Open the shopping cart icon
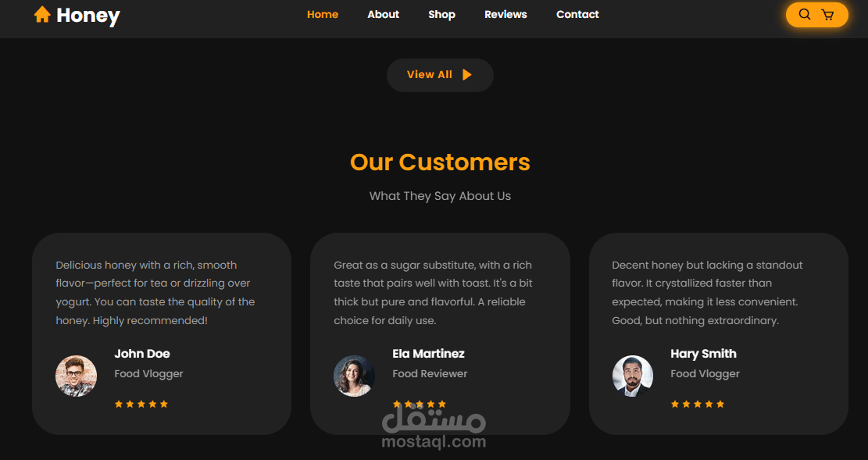This screenshot has height=460, width=868. point(827,15)
